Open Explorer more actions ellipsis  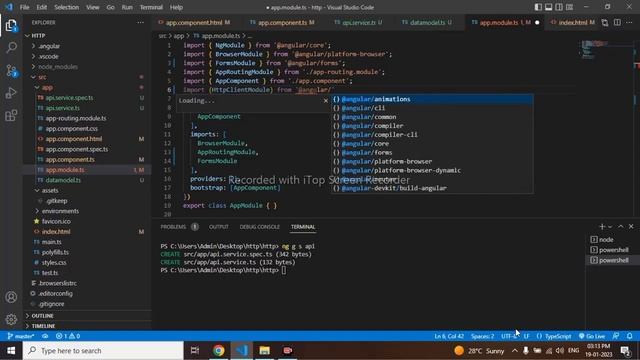click(140, 22)
